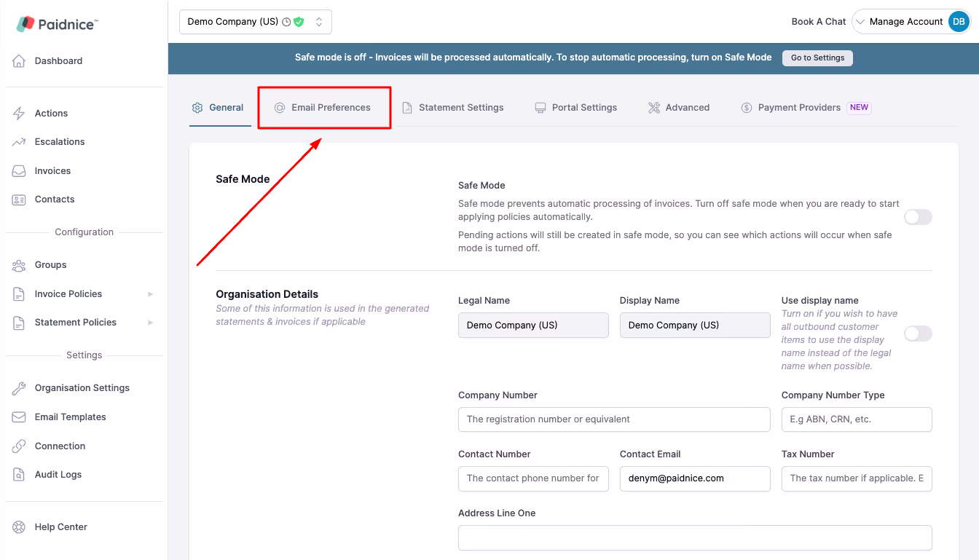Screen dimensions: 979x560
Task: Click the clock icon beside company name
Action: (x=286, y=22)
